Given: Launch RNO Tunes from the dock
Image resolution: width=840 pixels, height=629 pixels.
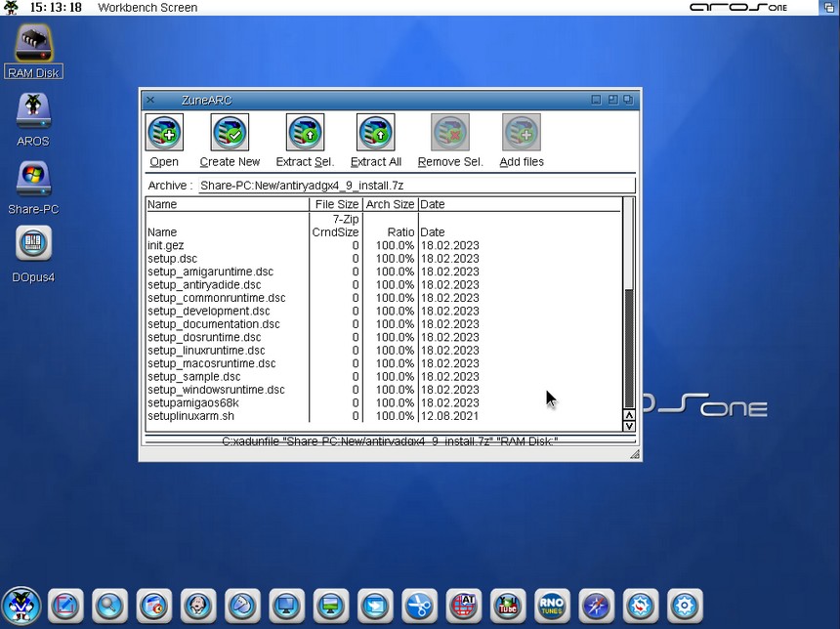Looking at the screenshot, I should pyautogui.click(x=552, y=607).
